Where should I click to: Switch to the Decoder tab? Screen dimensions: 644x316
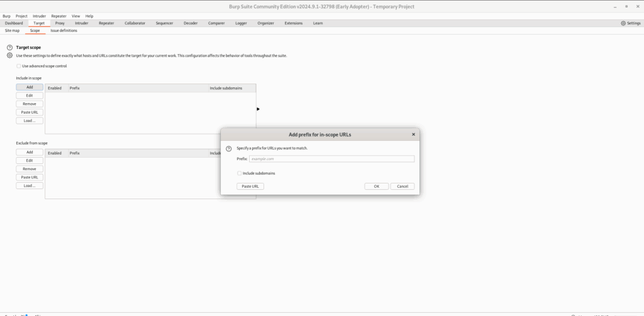coord(191,23)
